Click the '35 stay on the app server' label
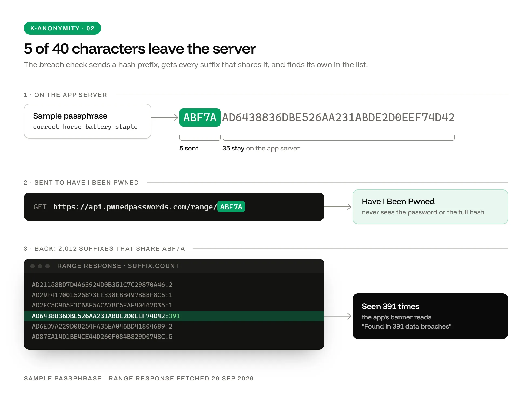This screenshot has height=407, width=532. tap(261, 148)
